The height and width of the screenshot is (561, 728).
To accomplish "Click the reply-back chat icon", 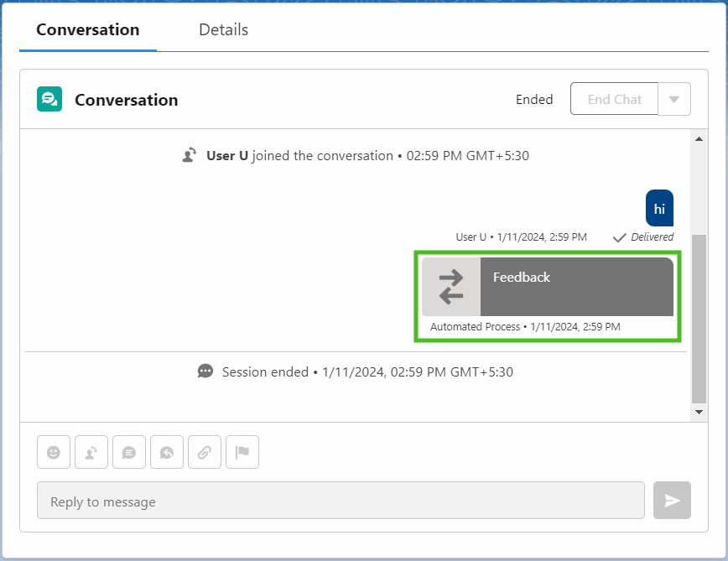I will click(166, 452).
